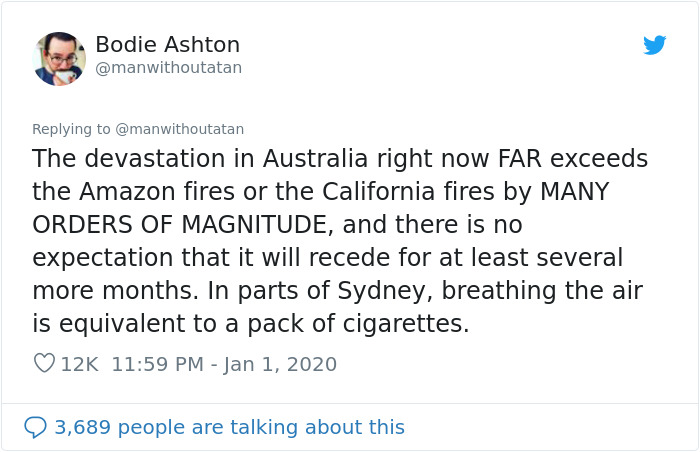Open the 3,689 people are talking about this link

pos(229,427)
